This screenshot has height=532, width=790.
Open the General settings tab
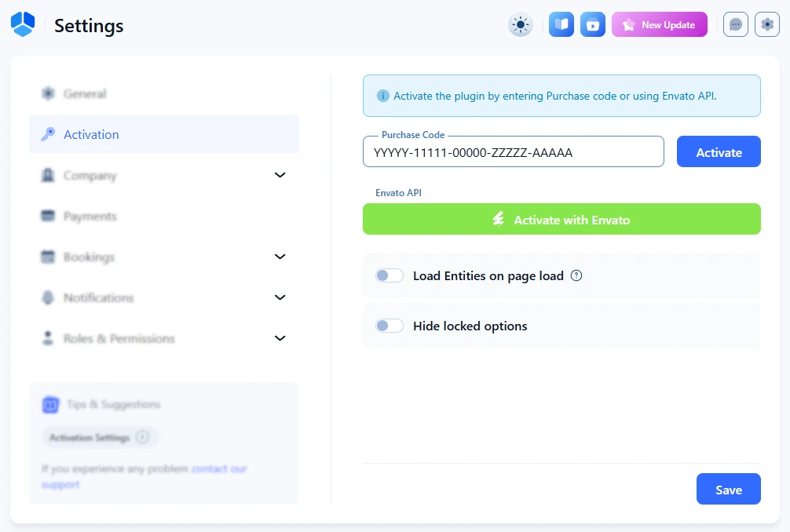(x=85, y=94)
